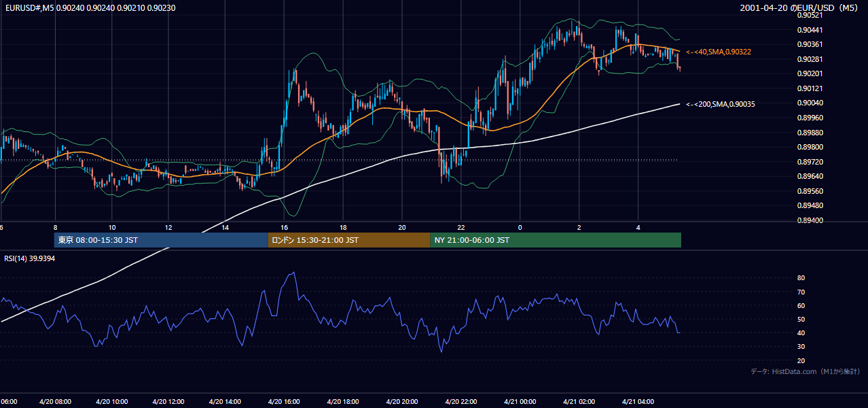This screenshot has width=868, height=408.
Task: Click RSI scale value 80
Action: 801,278
